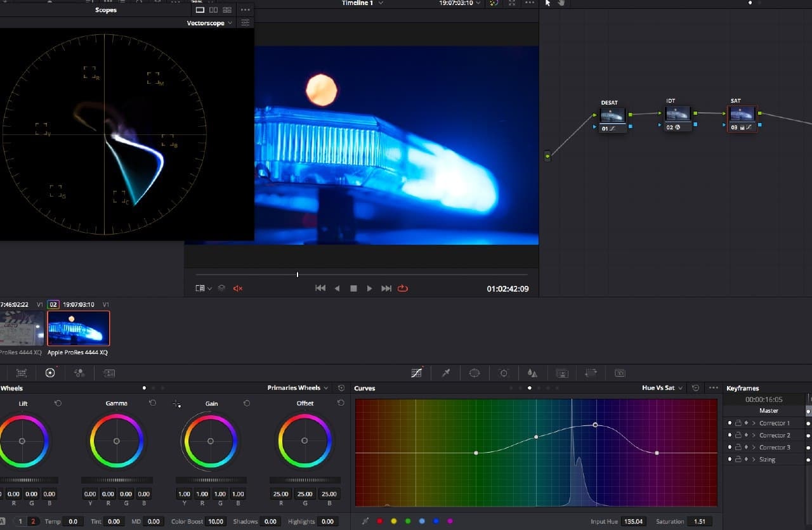This screenshot has height=530, width=812.
Task: Reset the Hue Vs Sat curve
Action: coord(695,388)
